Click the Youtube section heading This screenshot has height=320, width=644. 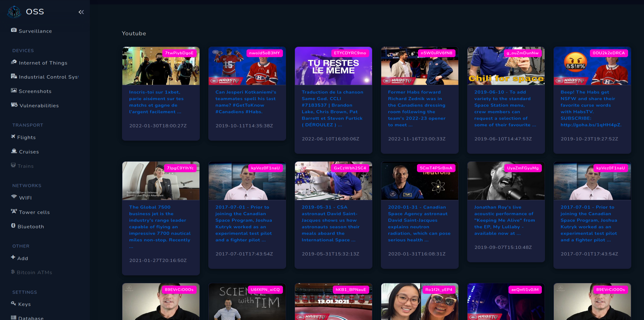click(x=134, y=33)
